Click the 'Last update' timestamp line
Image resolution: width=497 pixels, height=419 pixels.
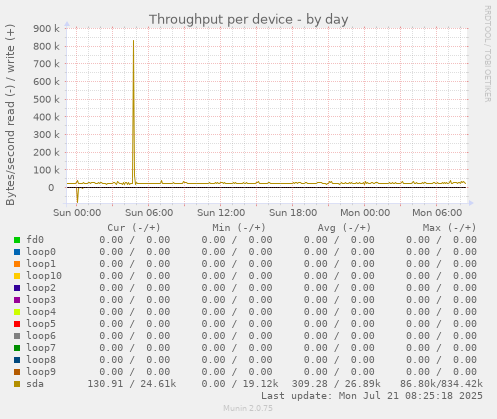[x=372, y=396]
